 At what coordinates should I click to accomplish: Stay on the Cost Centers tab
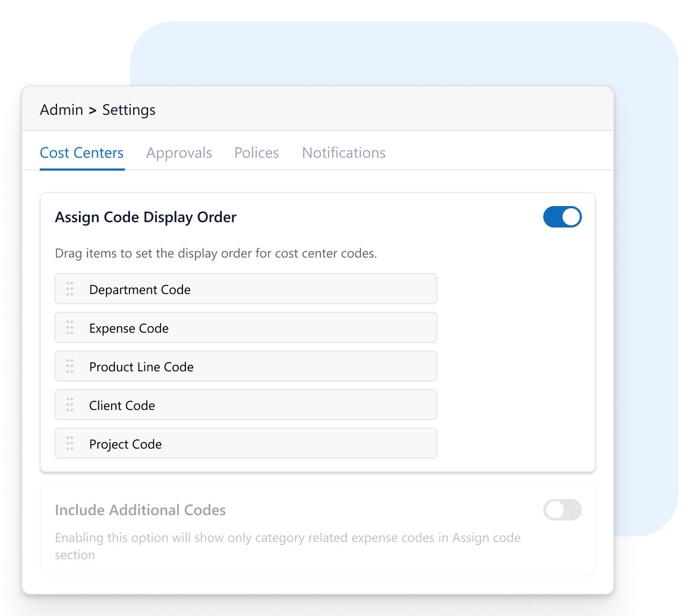82,152
